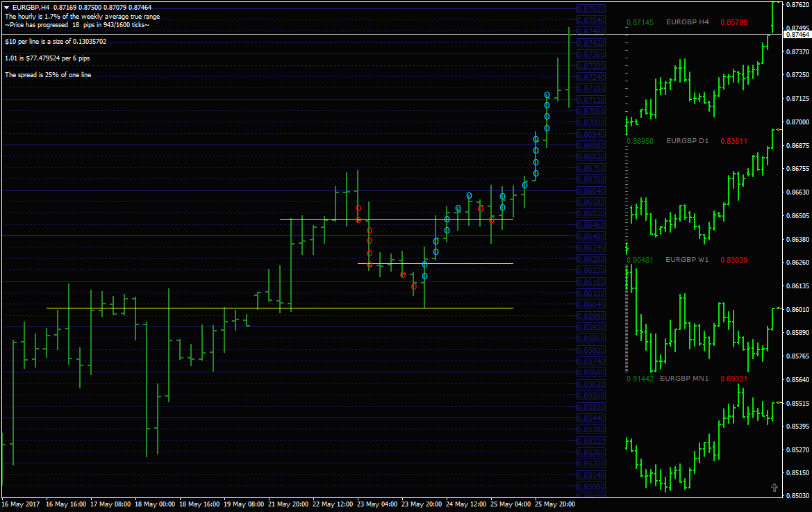The height and width of the screenshot is (512, 812).
Task: Click the 0.86100 grid level label
Action: coord(591,293)
